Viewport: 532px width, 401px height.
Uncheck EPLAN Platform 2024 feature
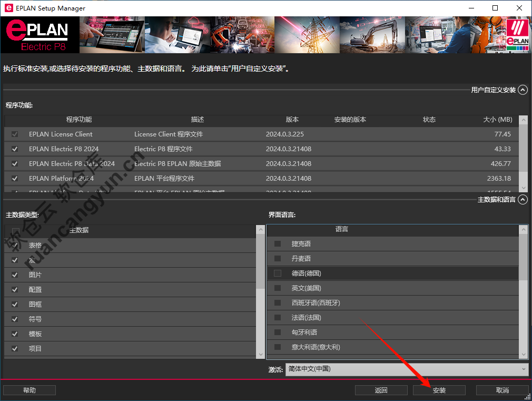pyautogui.click(x=15, y=178)
